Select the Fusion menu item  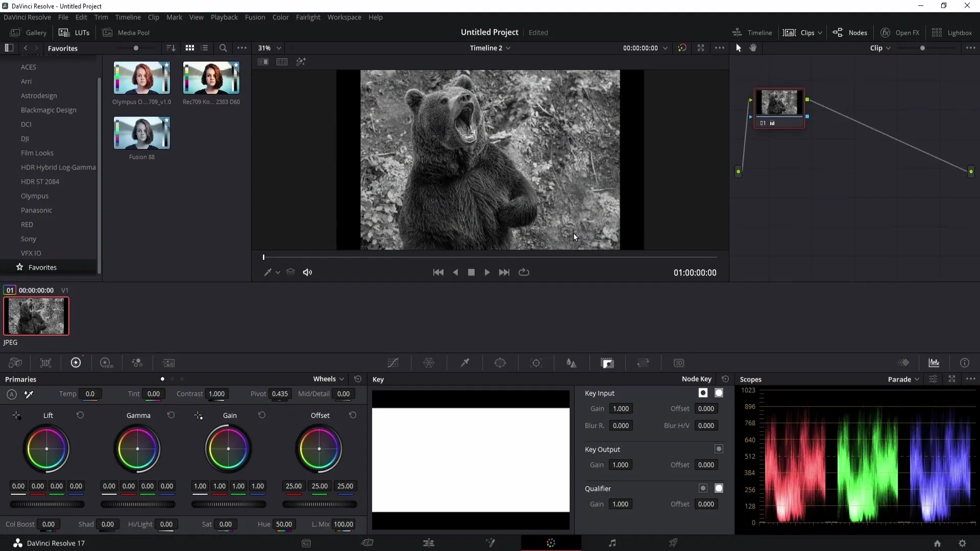click(x=255, y=17)
